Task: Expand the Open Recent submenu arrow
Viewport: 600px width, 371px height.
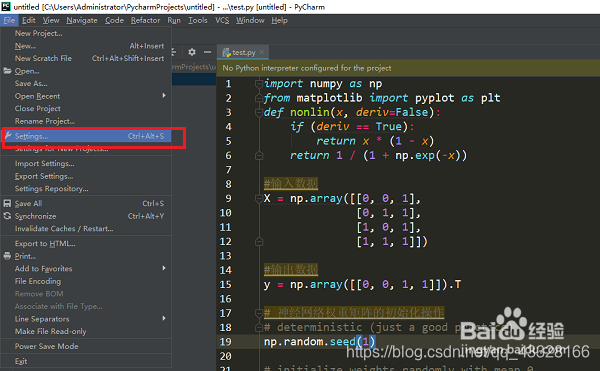Action: tap(164, 96)
